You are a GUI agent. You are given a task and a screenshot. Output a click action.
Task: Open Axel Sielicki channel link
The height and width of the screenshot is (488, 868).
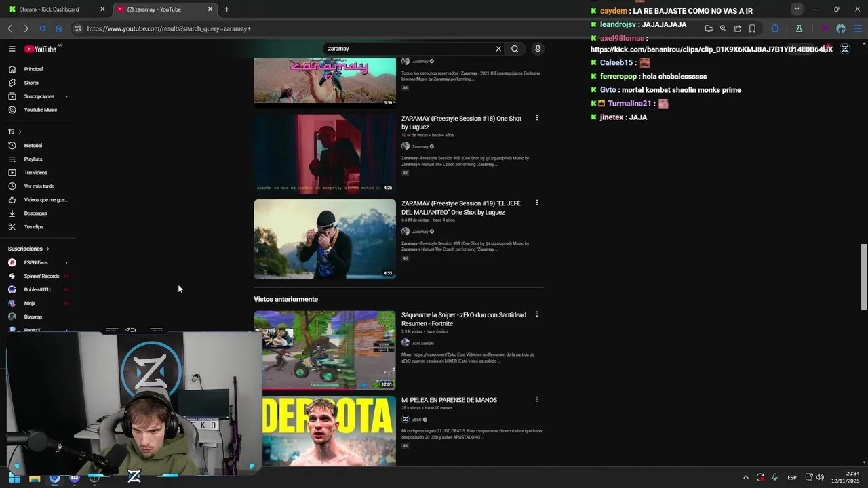pyautogui.click(x=423, y=343)
